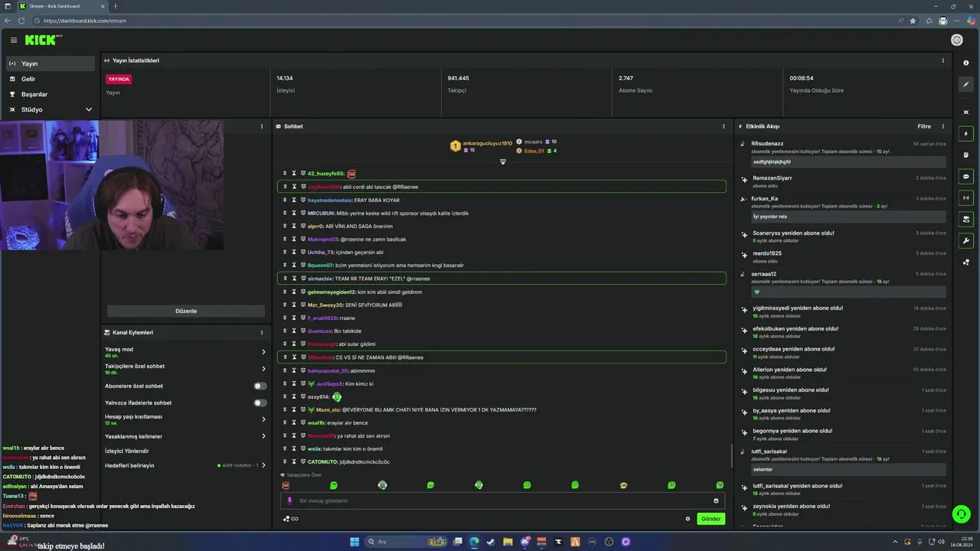Open Windows Start menu

tap(354, 542)
